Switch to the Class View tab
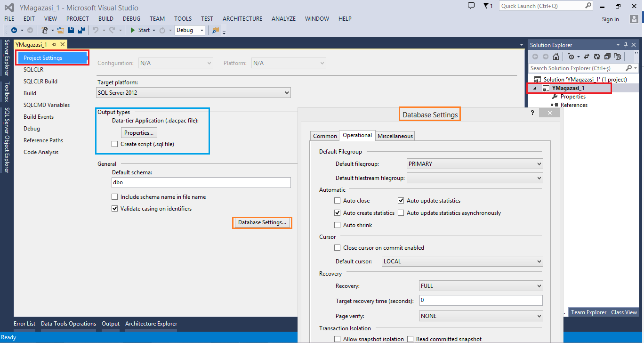This screenshot has width=644, height=343. [x=624, y=312]
